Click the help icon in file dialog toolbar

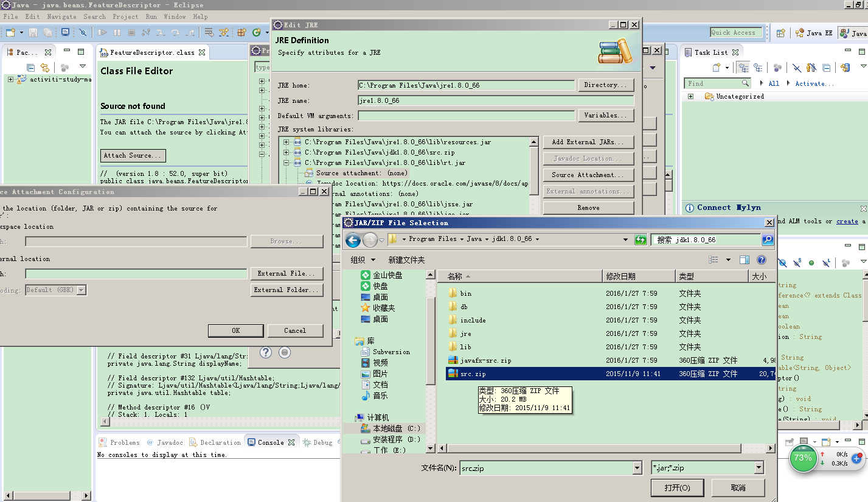tap(761, 260)
